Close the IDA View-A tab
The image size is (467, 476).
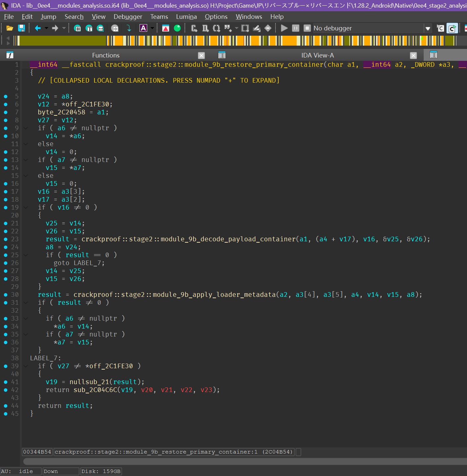point(413,56)
